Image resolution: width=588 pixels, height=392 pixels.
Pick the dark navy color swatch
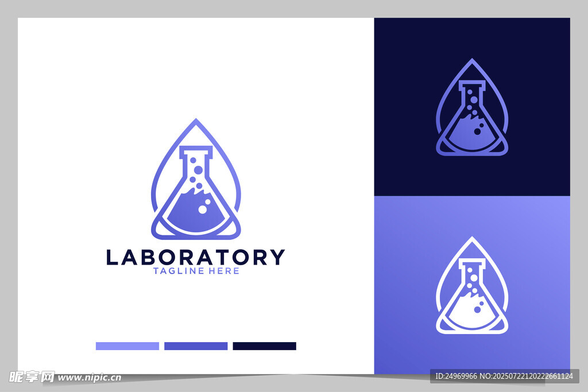tap(264, 346)
